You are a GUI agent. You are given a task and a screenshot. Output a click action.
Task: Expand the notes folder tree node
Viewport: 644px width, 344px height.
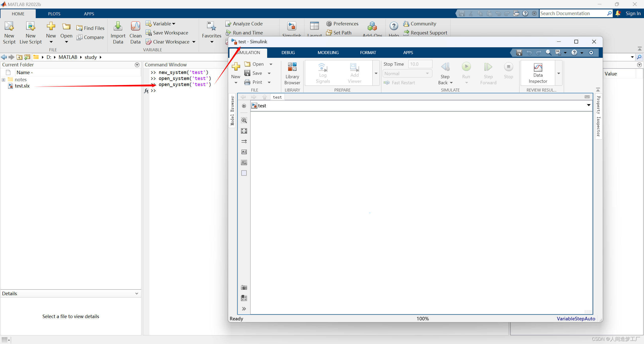4,80
